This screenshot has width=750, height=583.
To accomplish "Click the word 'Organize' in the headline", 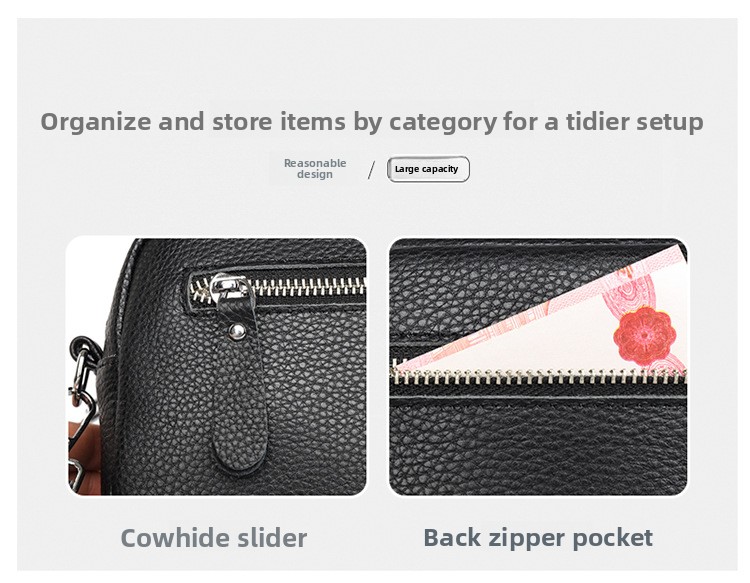I will (x=96, y=121).
